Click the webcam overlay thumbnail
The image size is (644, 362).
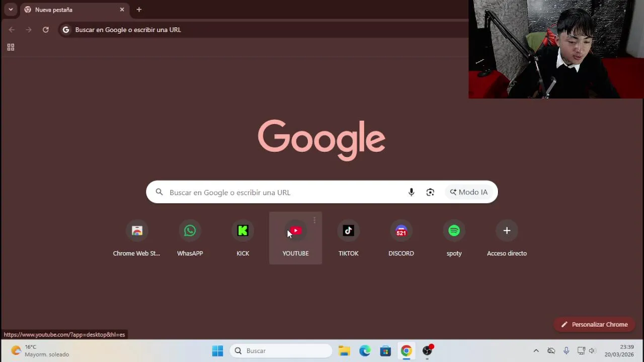click(x=556, y=49)
